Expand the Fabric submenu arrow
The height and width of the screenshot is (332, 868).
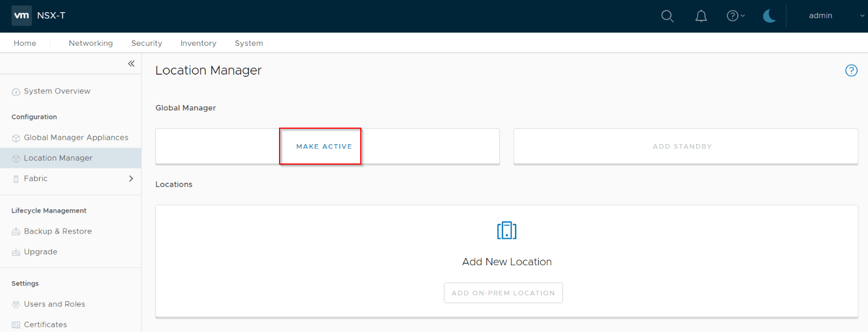[131, 178]
